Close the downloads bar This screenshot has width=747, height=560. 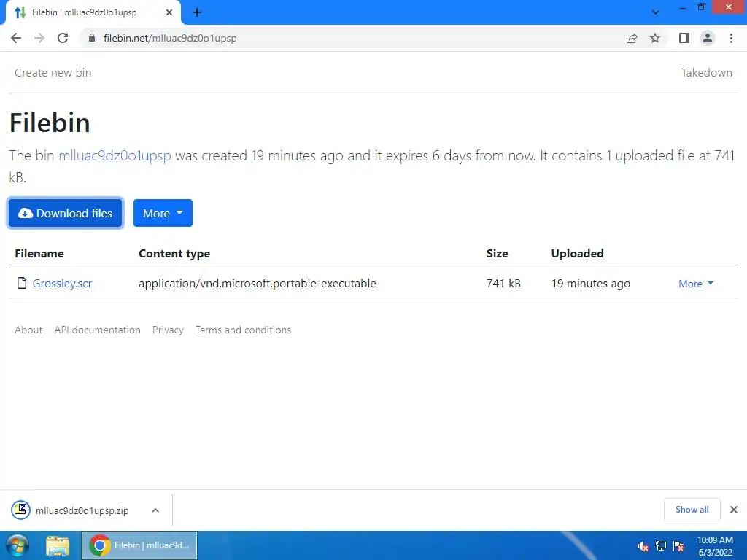coord(734,510)
